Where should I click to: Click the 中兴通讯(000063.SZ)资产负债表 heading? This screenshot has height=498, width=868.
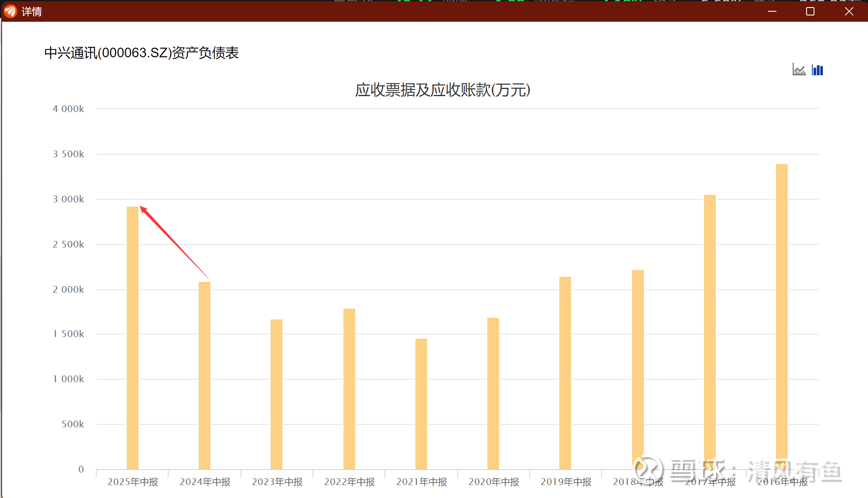141,53
